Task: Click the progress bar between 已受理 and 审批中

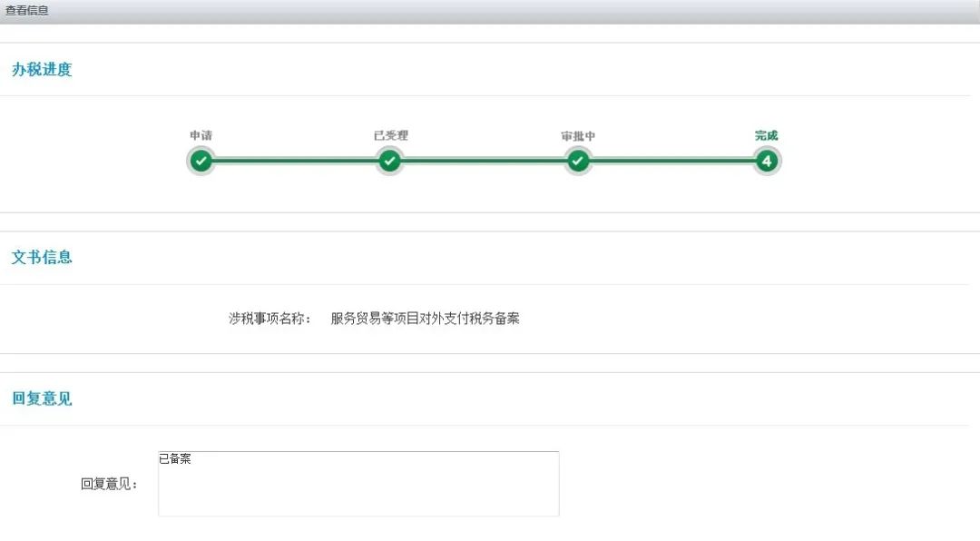Action: [484, 162]
